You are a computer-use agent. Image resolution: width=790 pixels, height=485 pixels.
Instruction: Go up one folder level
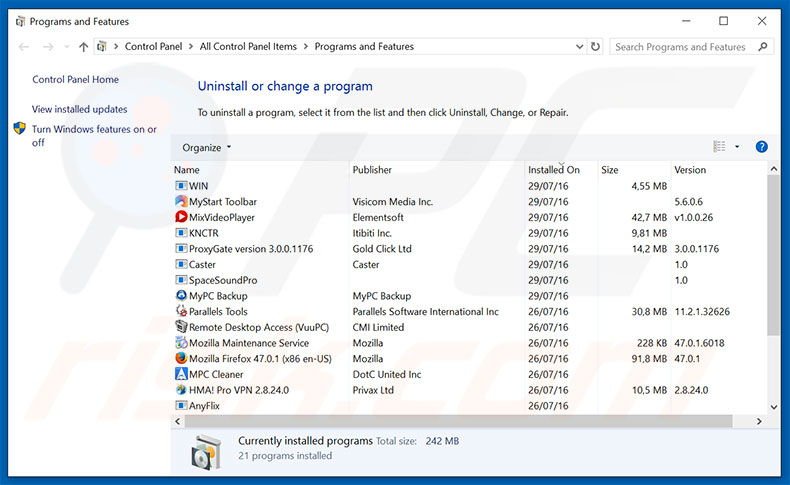(83, 47)
